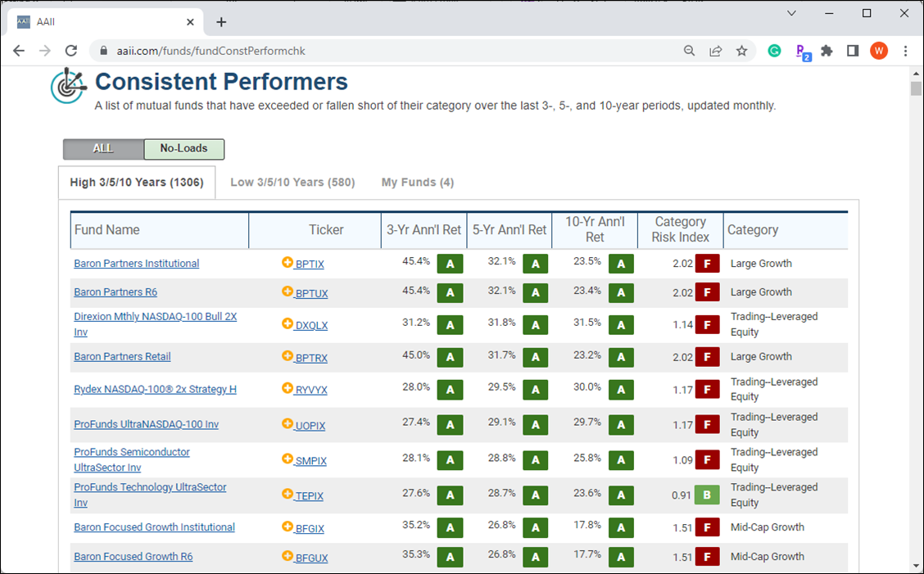The image size is (924, 574).
Task: Click the page vertical scrollbar thumb
Action: tap(915, 88)
